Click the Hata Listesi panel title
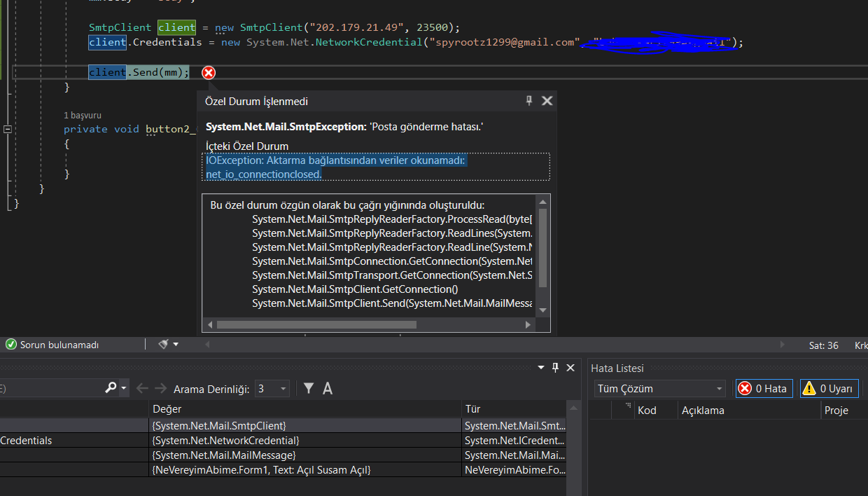 617,368
